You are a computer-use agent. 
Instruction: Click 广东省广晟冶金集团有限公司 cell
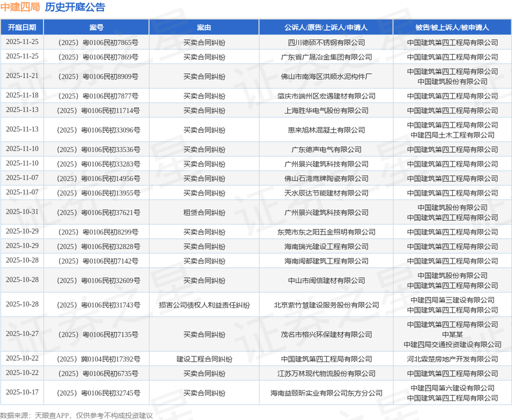click(x=326, y=57)
